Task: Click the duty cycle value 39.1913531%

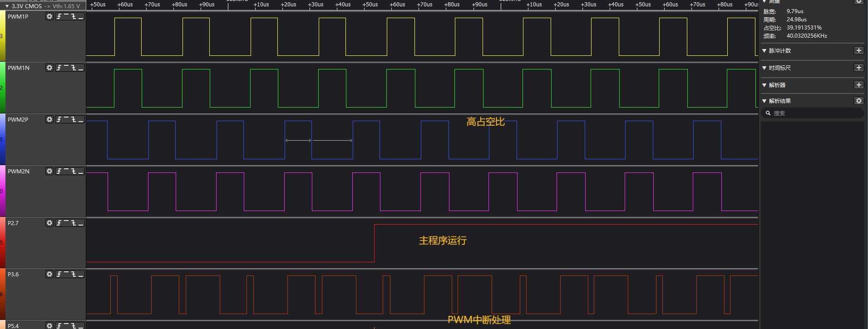Action: (x=804, y=28)
